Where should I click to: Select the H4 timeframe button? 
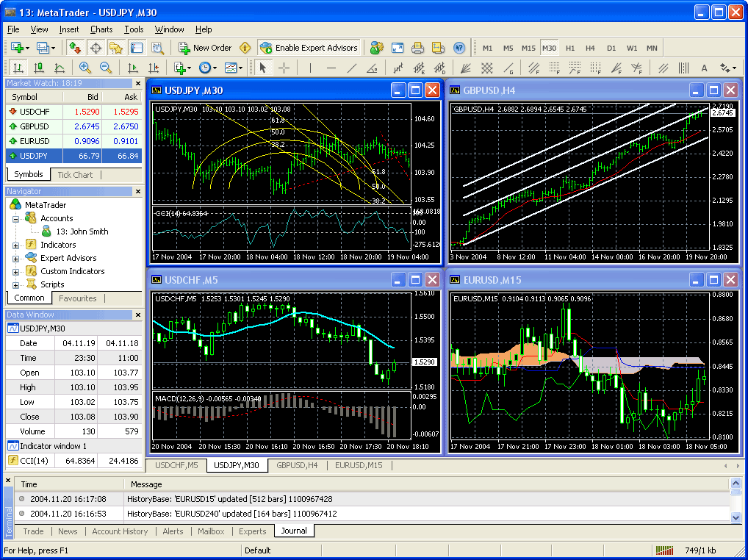(x=590, y=48)
